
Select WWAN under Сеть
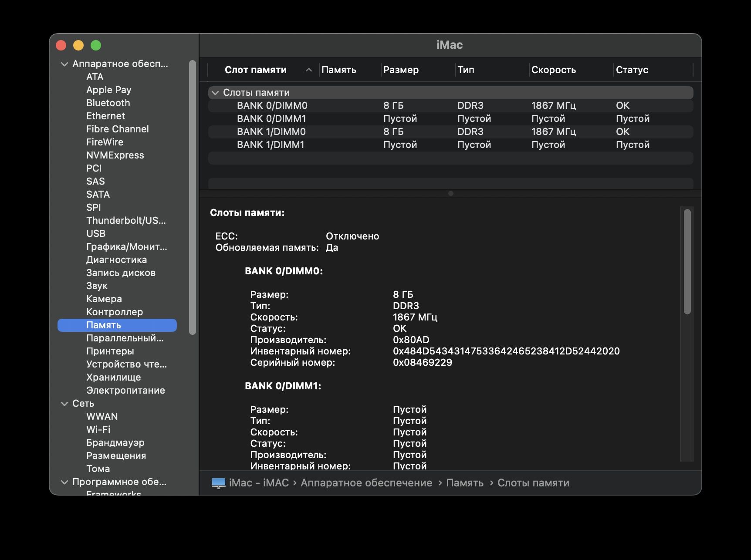pyautogui.click(x=102, y=417)
